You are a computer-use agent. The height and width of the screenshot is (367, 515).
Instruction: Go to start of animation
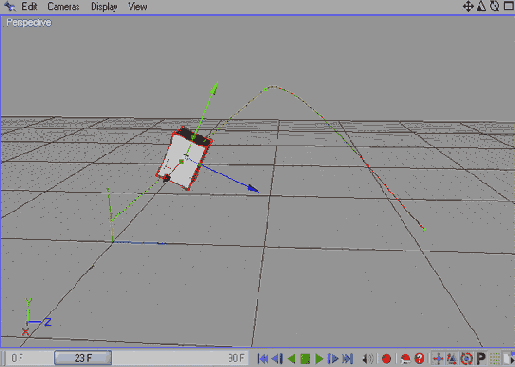pos(263,359)
